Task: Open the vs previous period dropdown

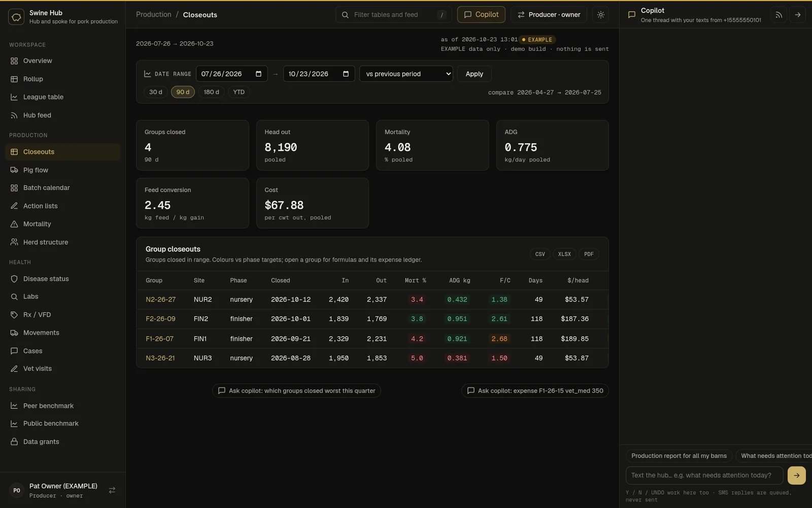Action: click(x=406, y=74)
